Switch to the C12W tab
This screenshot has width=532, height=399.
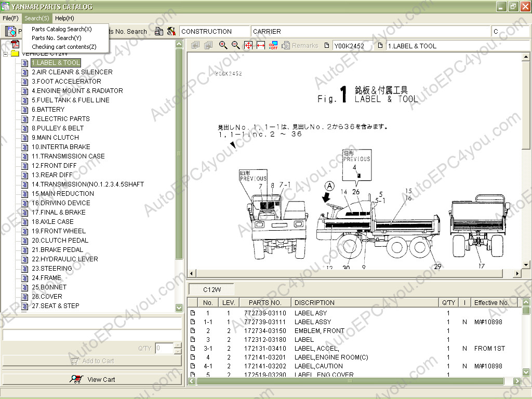[211, 289]
